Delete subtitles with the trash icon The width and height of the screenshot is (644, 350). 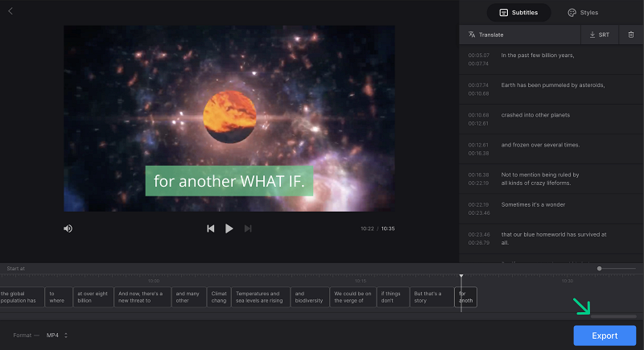point(631,35)
